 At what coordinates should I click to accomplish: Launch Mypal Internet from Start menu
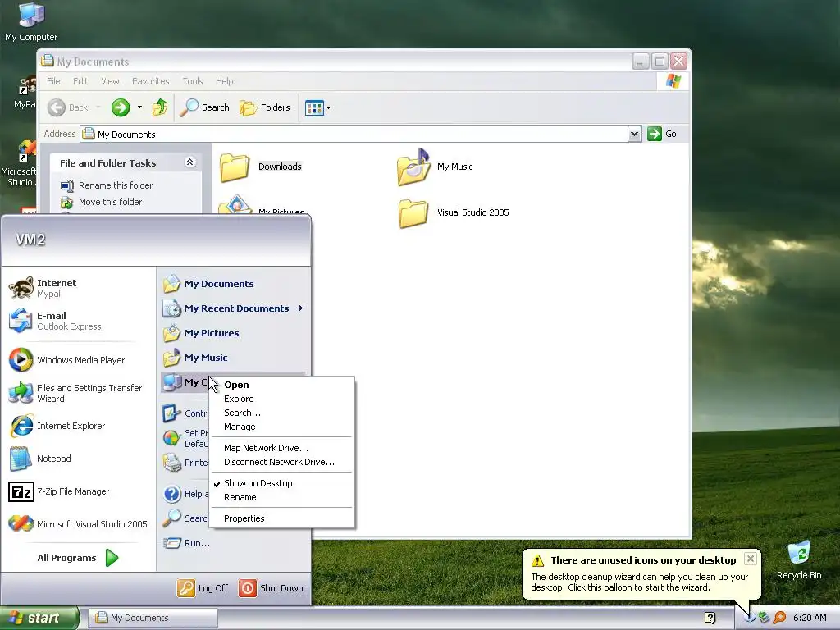pos(78,288)
